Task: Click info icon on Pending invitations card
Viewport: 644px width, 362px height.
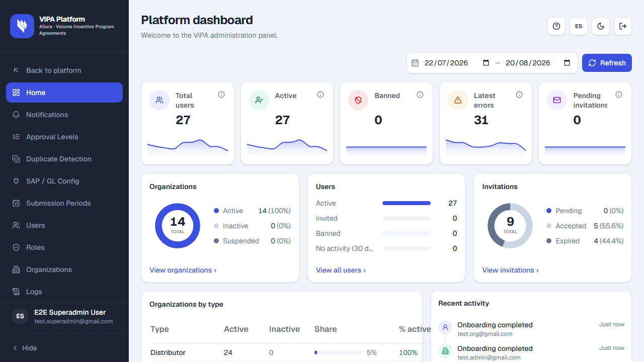Action: (x=619, y=95)
